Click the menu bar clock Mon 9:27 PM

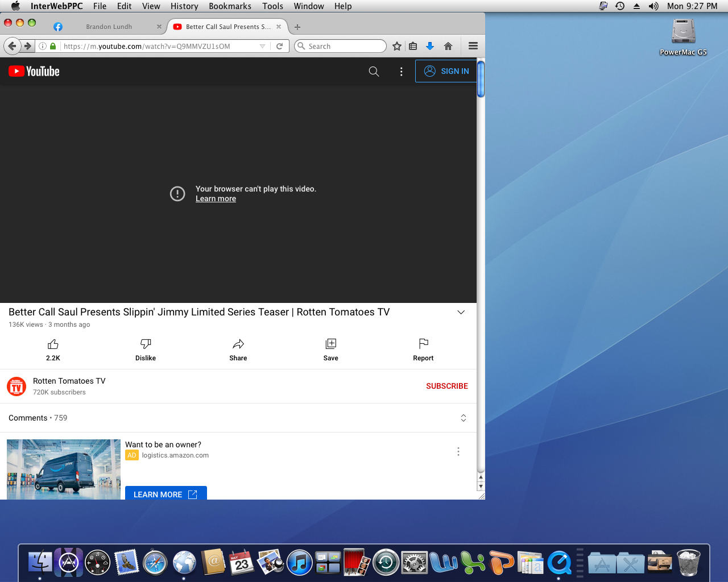pyautogui.click(x=692, y=6)
